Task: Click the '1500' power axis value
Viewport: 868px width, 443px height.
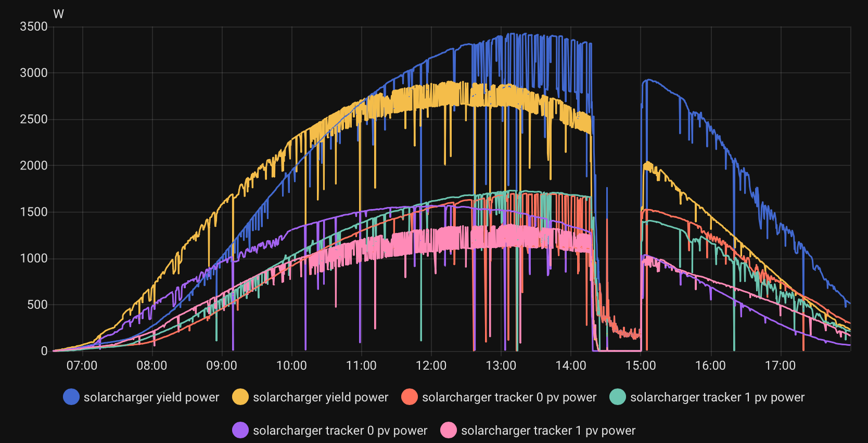Action: click(x=34, y=212)
